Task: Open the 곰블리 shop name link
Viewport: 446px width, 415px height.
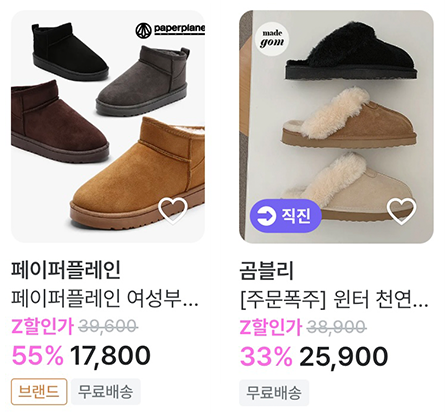Action: click(267, 270)
